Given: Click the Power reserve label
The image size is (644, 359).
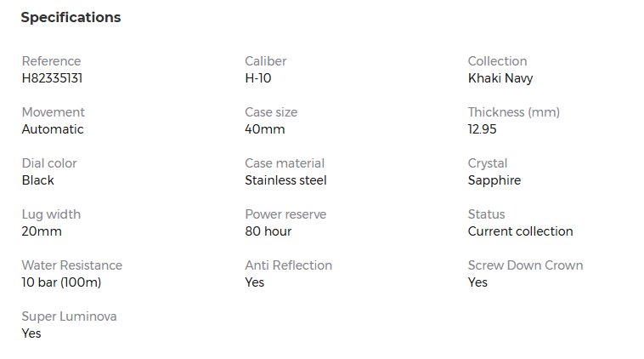Looking at the screenshot, I should tap(285, 214).
